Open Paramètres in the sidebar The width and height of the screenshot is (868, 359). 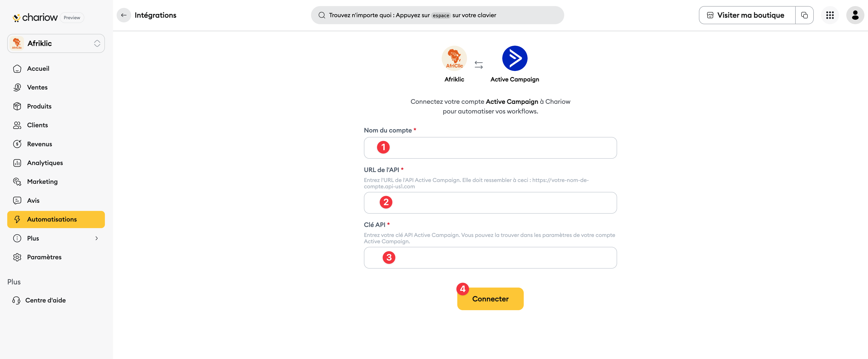point(56,257)
